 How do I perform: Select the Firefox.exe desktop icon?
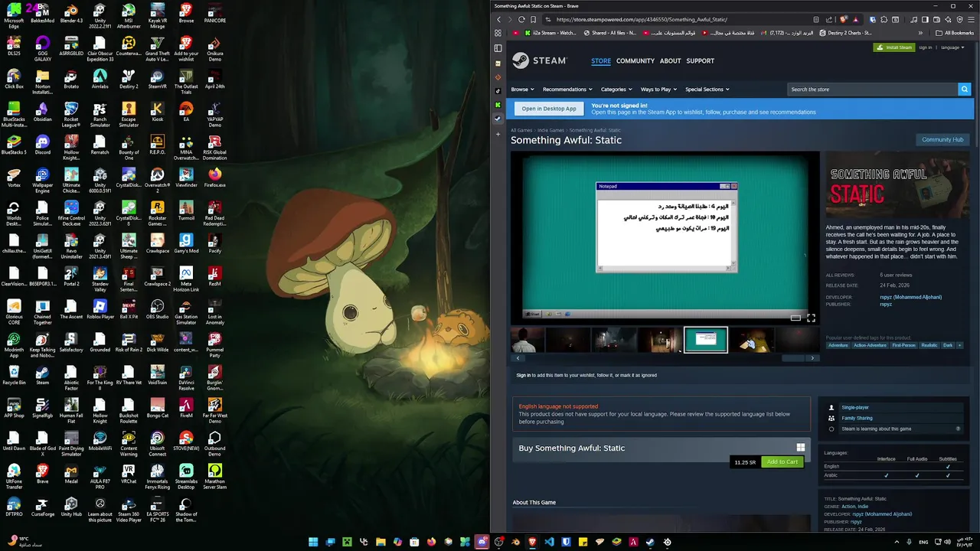coord(214,176)
